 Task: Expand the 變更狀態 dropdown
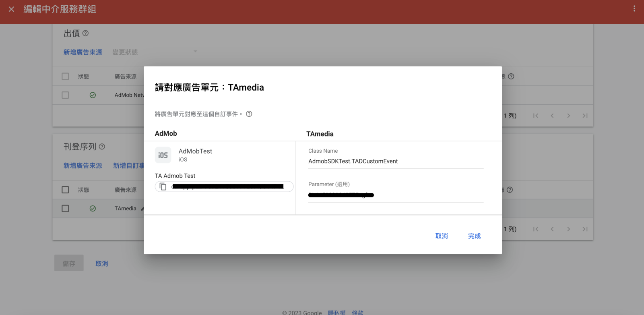tap(155, 52)
